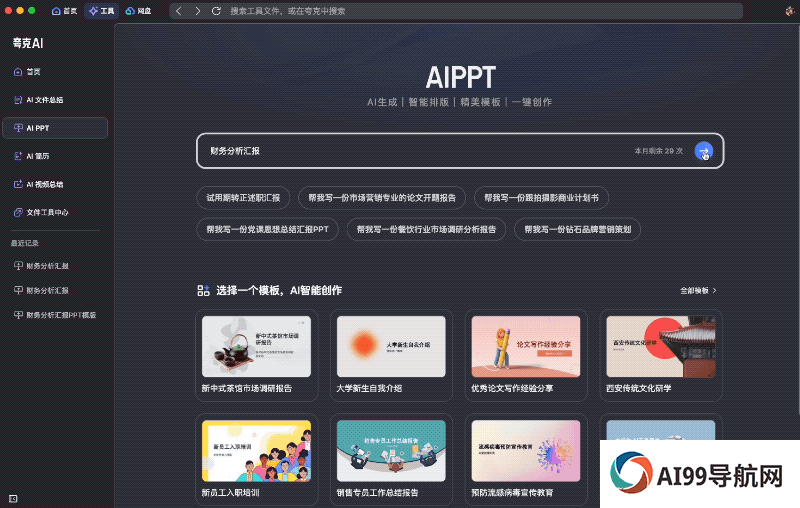Select the 优秀论文写作经验分享 template thumbnail
This screenshot has width=800, height=508.
click(526, 346)
